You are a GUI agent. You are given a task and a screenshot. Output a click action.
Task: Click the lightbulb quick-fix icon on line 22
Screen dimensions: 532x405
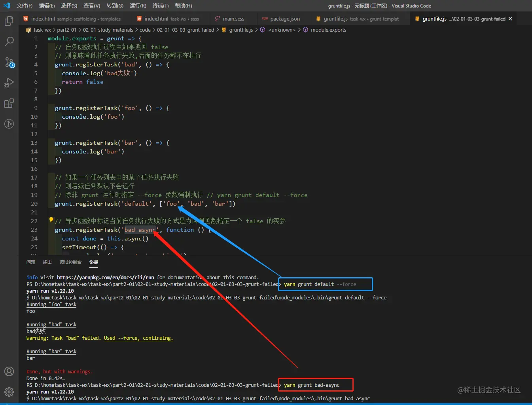[51, 220]
